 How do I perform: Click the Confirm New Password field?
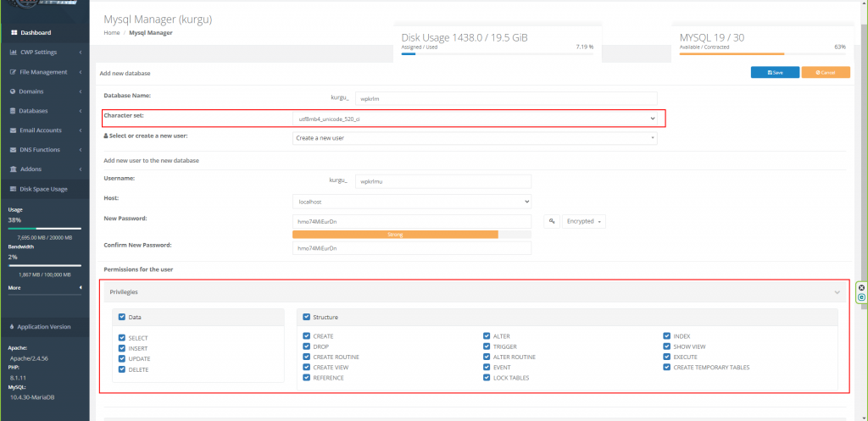click(411, 248)
